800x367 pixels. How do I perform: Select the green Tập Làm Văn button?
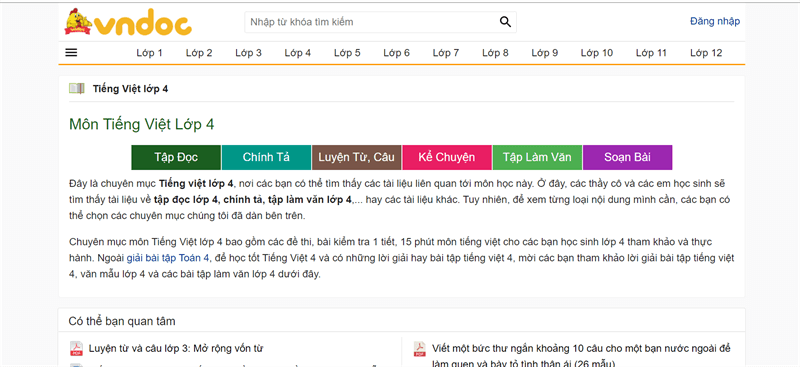[537, 157]
